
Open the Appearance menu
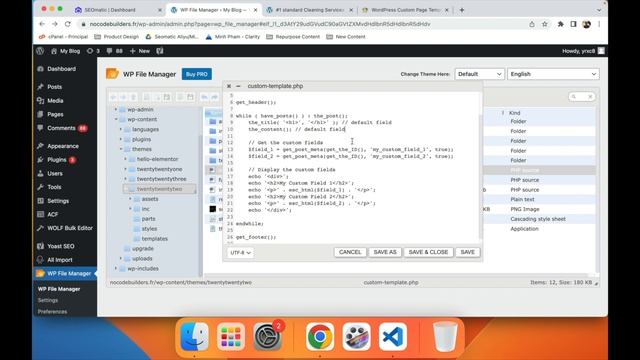click(x=62, y=146)
